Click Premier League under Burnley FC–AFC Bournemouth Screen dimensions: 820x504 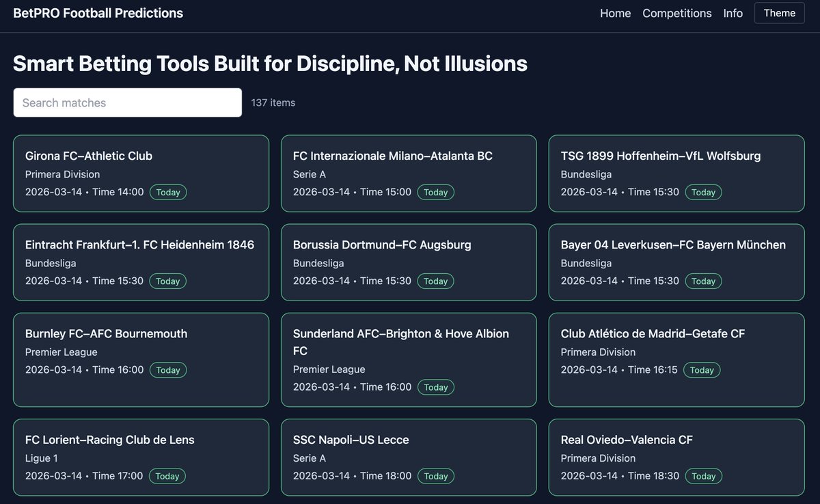pos(61,352)
